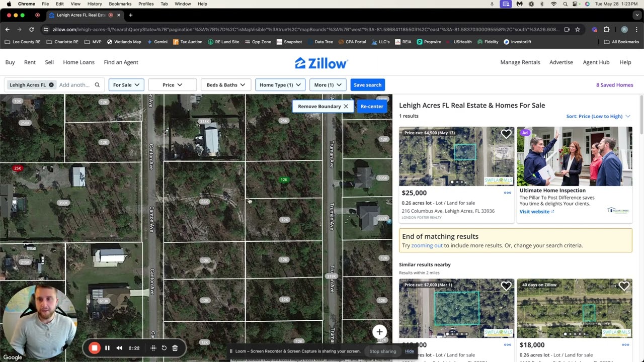Close the Remove Boundary X icon
This screenshot has width=644, height=362.
pyautogui.click(x=346, y=107)
